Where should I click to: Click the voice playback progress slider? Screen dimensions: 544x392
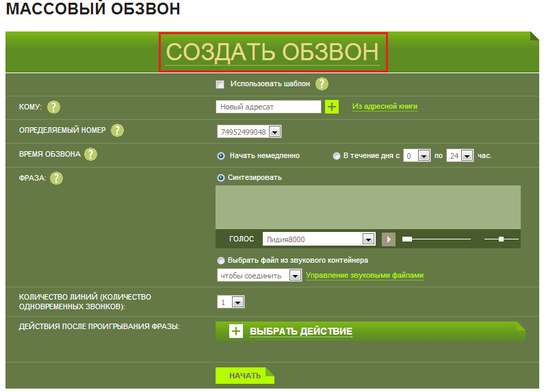(x=437, y=239)
